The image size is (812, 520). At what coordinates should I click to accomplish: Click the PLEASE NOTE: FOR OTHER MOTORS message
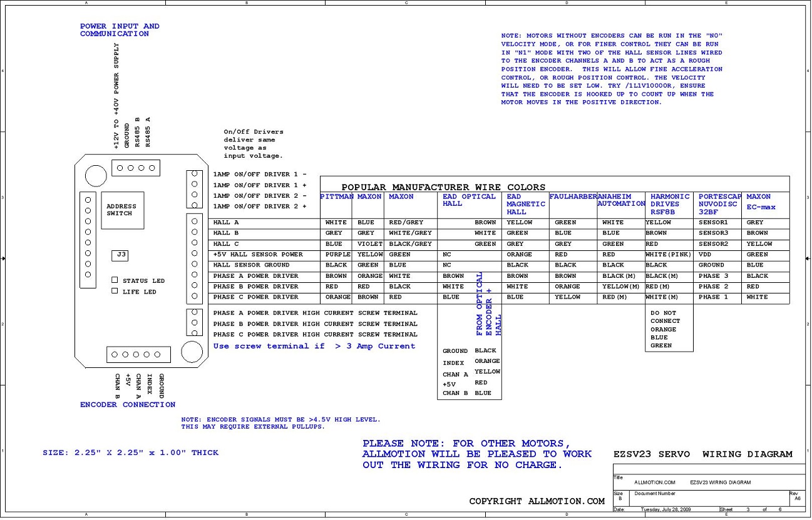point(476,454)
